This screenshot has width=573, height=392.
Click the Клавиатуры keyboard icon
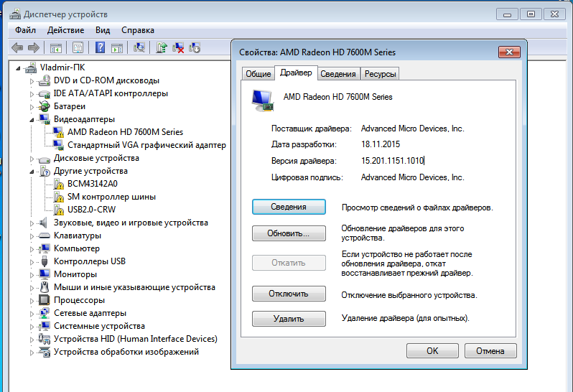45,235
